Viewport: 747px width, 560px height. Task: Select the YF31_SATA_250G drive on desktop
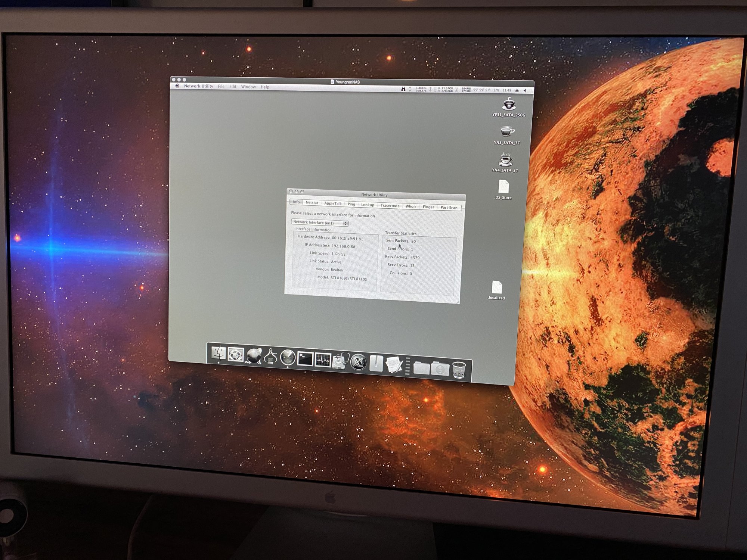509,108
